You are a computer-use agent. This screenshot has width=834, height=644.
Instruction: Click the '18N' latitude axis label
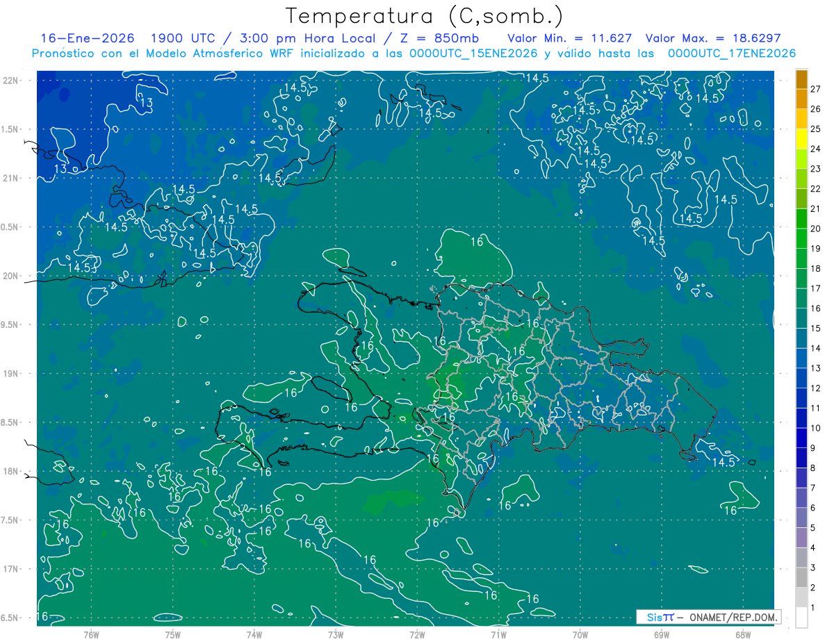pyautogui.click(x=11, y=471)
